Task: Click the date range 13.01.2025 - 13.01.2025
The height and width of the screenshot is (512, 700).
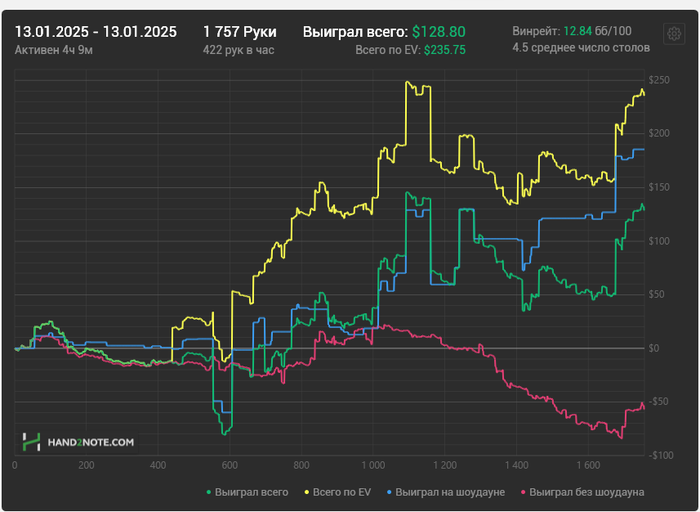Action: click(96, 32)
